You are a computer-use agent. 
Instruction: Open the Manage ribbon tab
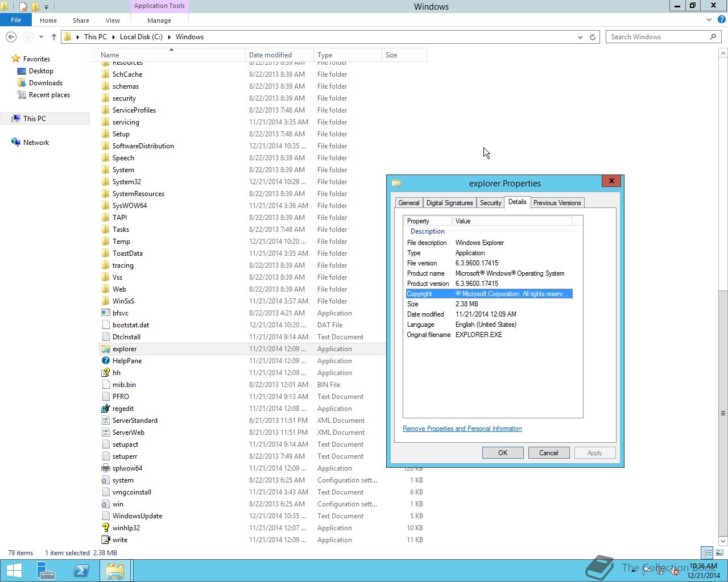159,20
